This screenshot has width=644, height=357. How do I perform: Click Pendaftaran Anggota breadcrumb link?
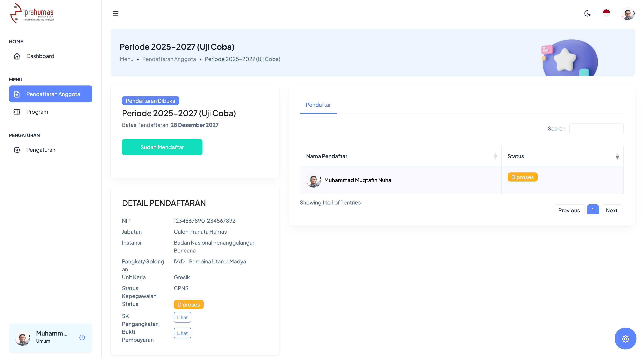coord(169,59)
